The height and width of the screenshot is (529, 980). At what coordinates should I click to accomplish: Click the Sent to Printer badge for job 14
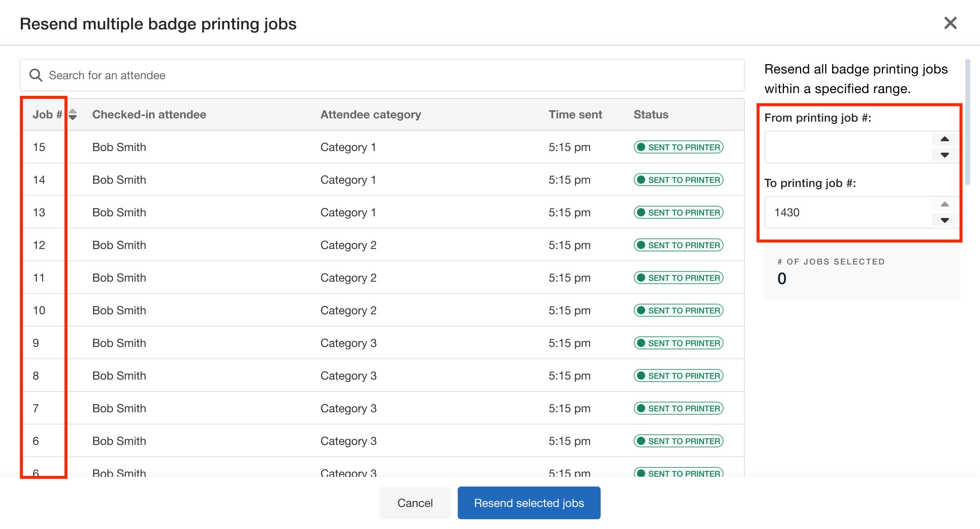pos(679,180)
